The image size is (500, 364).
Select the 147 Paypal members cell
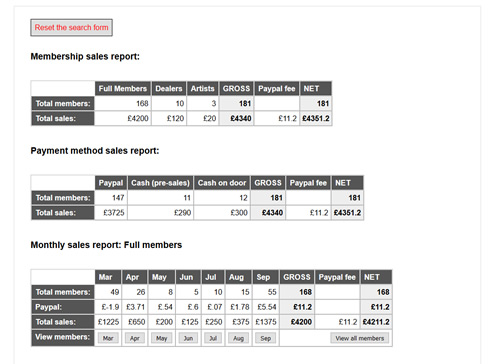111,198
